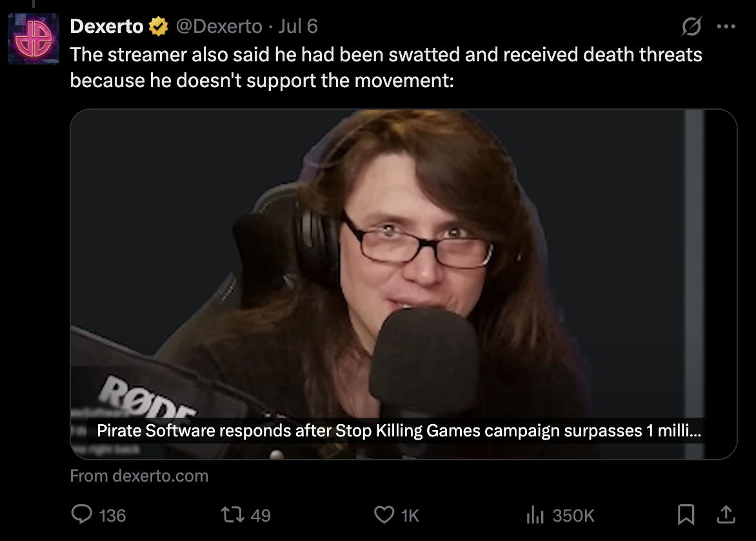Like the post with the heart icon
Screen dimensions: 756x541
pos(384,515)
